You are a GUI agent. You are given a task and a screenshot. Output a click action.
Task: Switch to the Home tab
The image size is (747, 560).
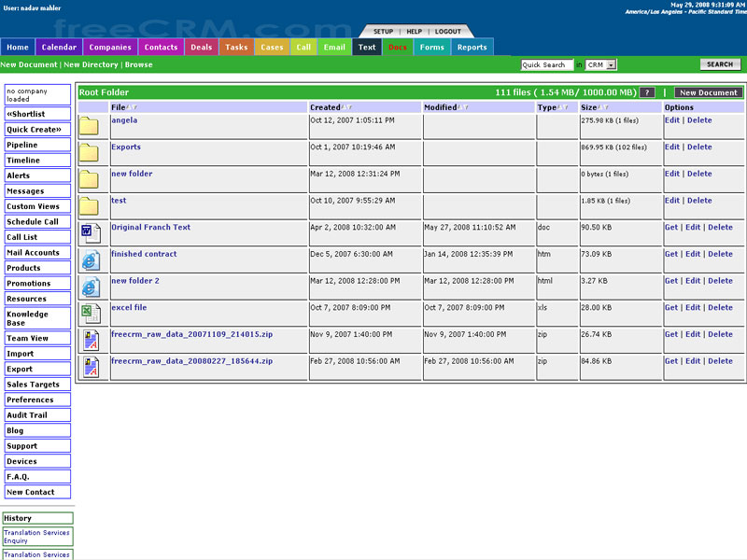click(x=18, y=48)
